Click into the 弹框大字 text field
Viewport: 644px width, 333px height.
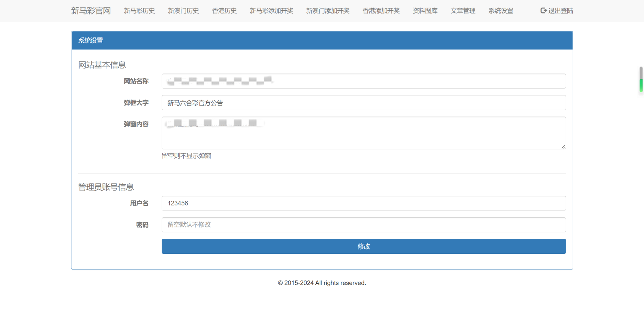tap(364, 103)
